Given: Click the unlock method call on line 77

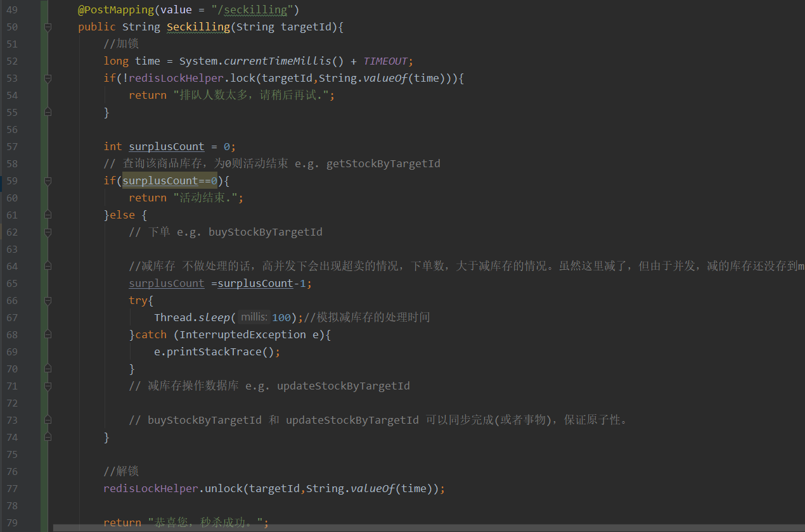Looking at the screenshot, I should (224, 489).
